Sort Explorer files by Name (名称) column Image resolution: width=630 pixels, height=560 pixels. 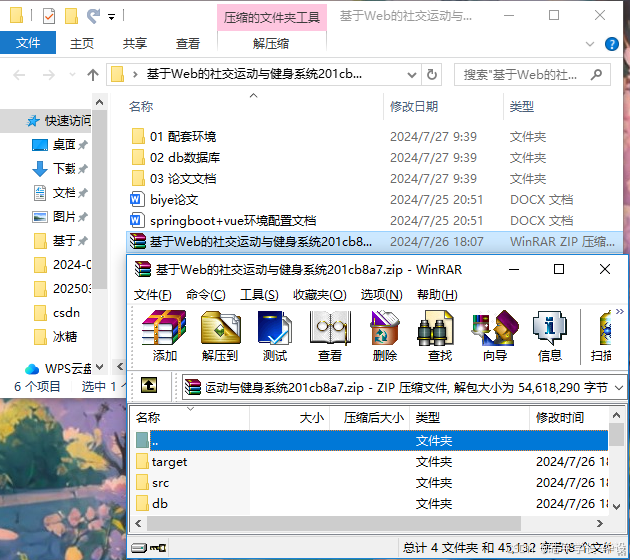coord(141,106)
